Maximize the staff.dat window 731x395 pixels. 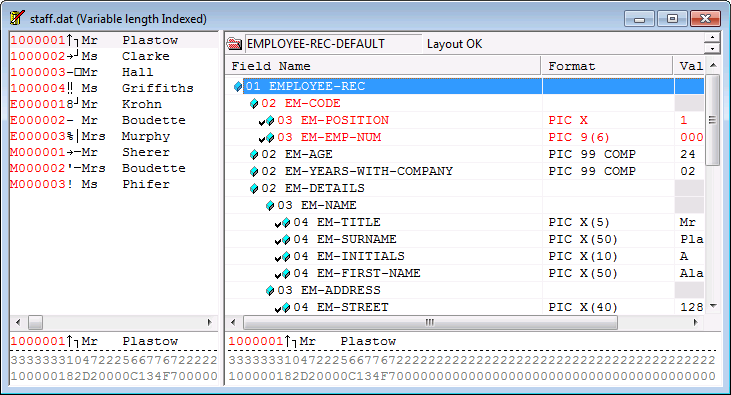672,19
